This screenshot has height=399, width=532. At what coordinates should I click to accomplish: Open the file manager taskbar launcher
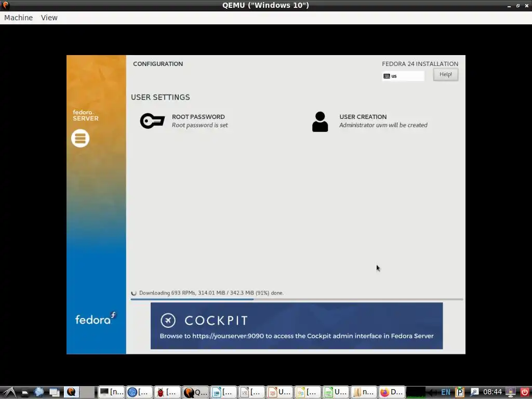coord(25,393)
